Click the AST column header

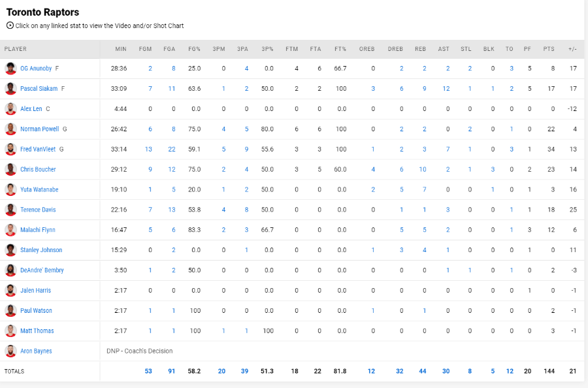pos(444,49)
